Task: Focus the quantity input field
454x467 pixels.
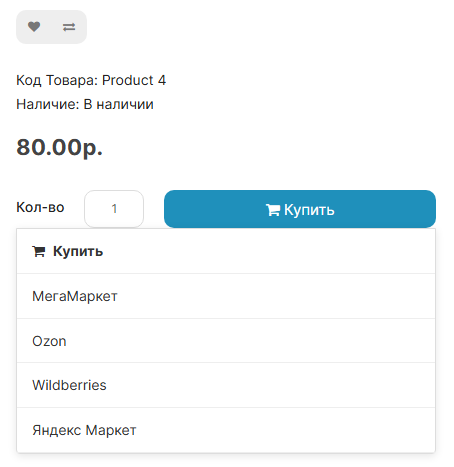Action: 114,209
